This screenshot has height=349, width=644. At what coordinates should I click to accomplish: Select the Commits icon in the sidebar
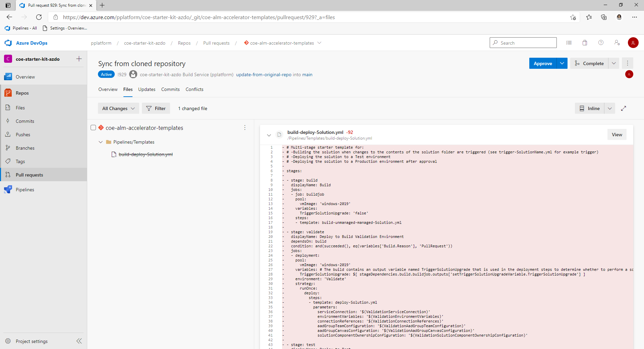8,121
